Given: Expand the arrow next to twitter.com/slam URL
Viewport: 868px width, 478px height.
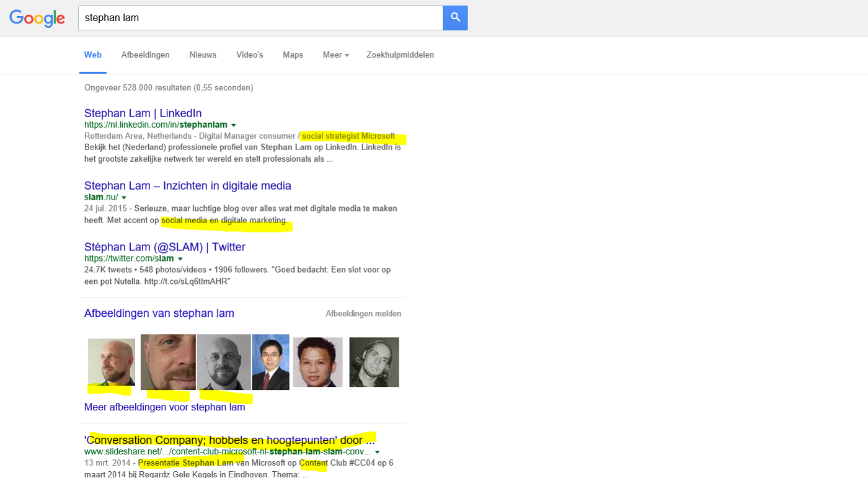Looking at the screenshot, I should click(180, 259).
